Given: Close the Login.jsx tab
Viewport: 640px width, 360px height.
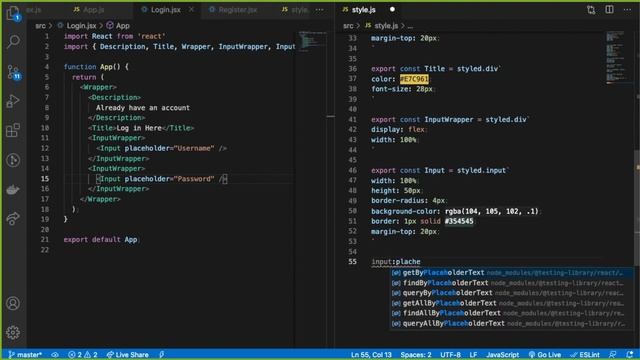Looking at the screenshot, I should tap(191, 9).
